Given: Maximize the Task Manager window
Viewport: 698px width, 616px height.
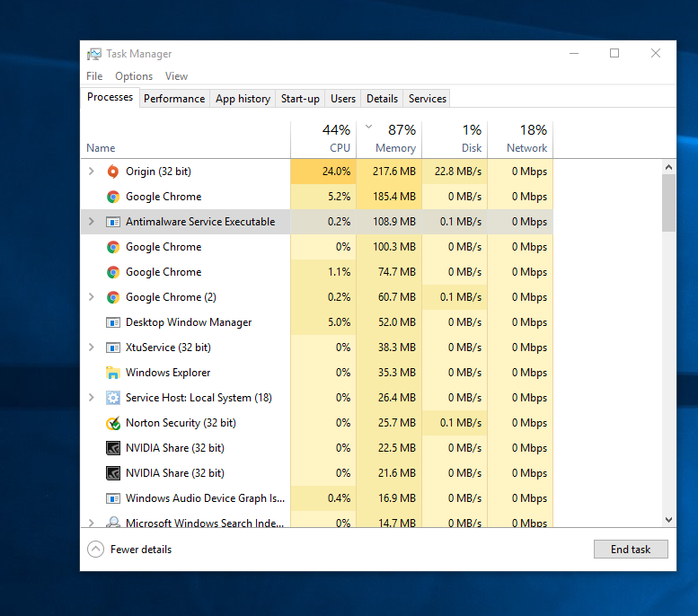Looking at the screenshot, I should pyautogui.click(x=614, y=53).
